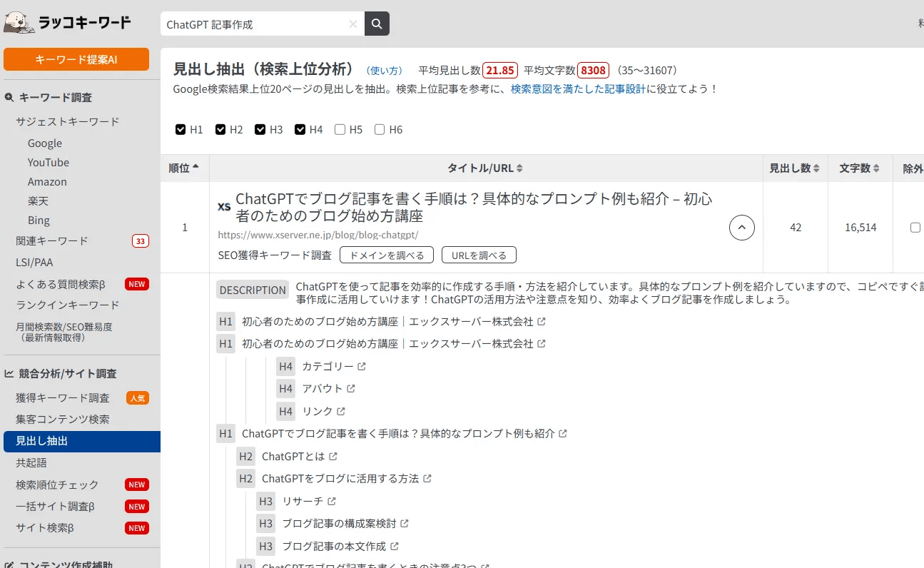Click the magnifier search button
924x568 pixels.
pos(377,24)
